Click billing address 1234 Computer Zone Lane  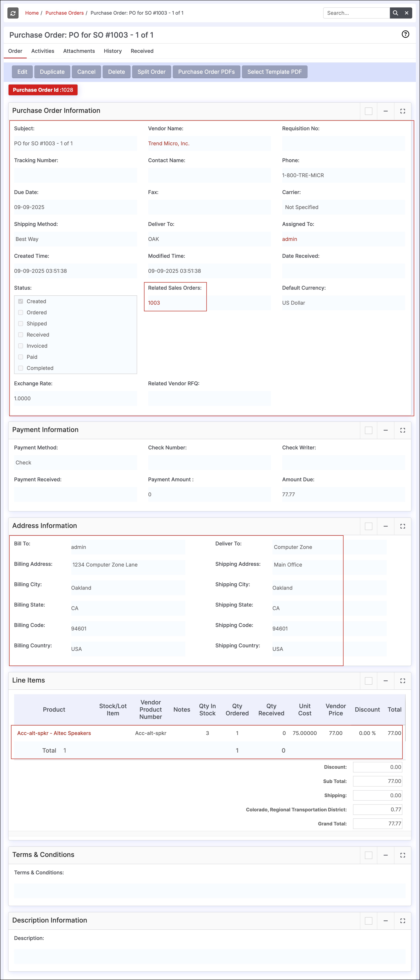click(x=105, y=565)
